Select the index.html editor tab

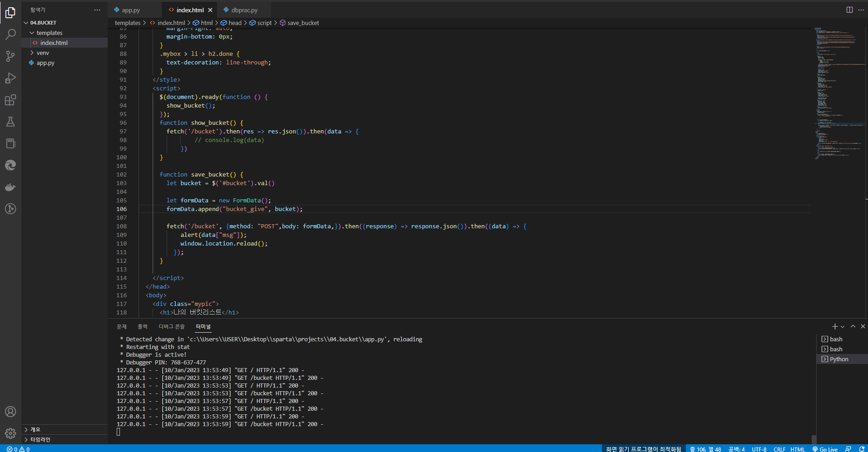click(x=190, y=10)
